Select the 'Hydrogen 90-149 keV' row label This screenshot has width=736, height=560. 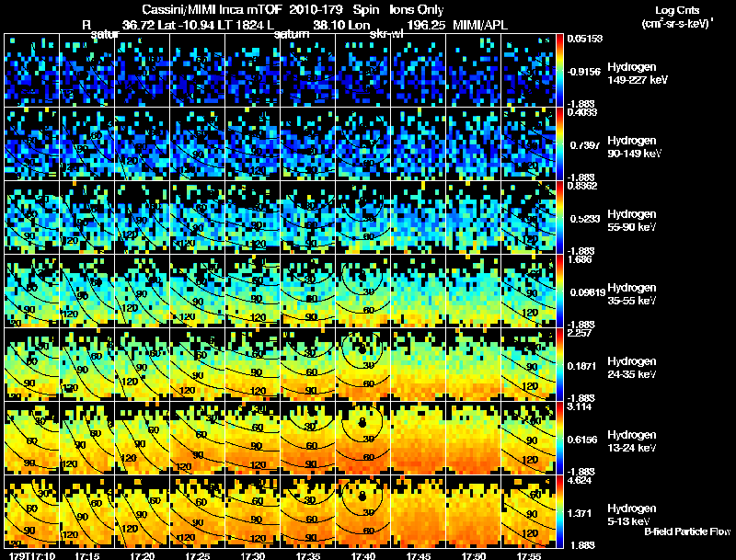pyautogui.click(x=634, y=147)
